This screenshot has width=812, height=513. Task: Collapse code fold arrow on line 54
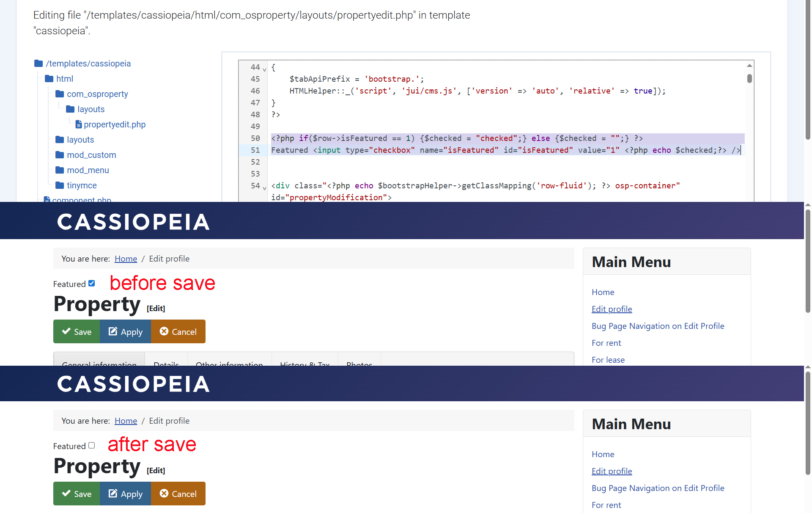265,187
